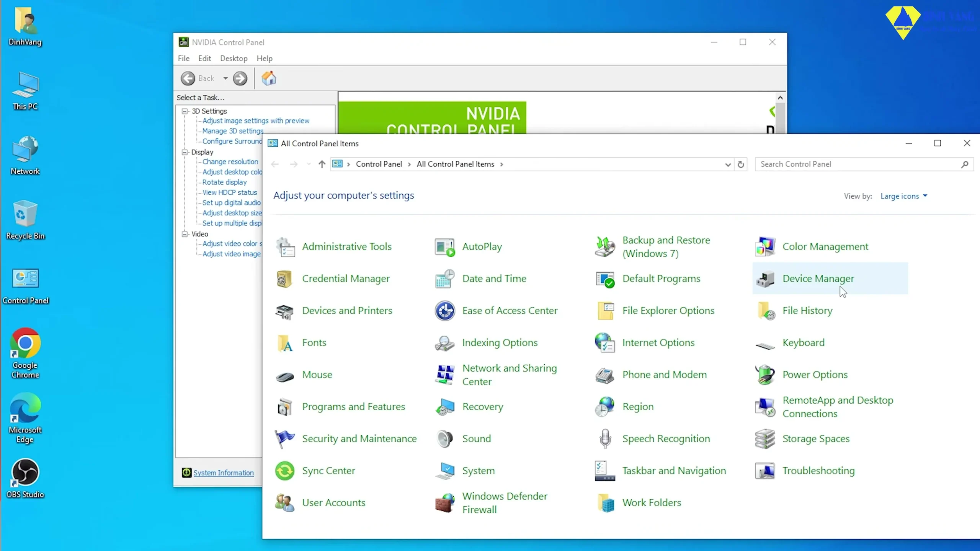Open the address bar history dropdown arrow

[x=728, y=165]
